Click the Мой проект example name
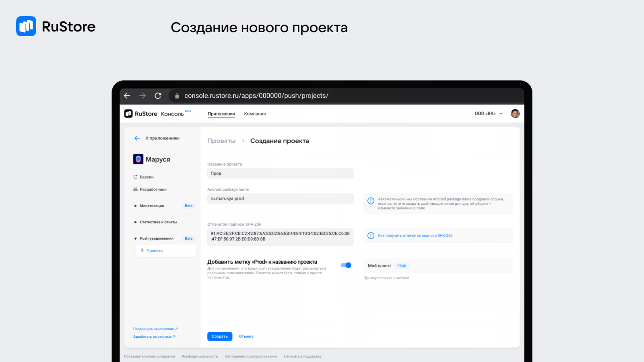This screenshot has width=644, height=362. pyautogui.click(x=380, y=266)
